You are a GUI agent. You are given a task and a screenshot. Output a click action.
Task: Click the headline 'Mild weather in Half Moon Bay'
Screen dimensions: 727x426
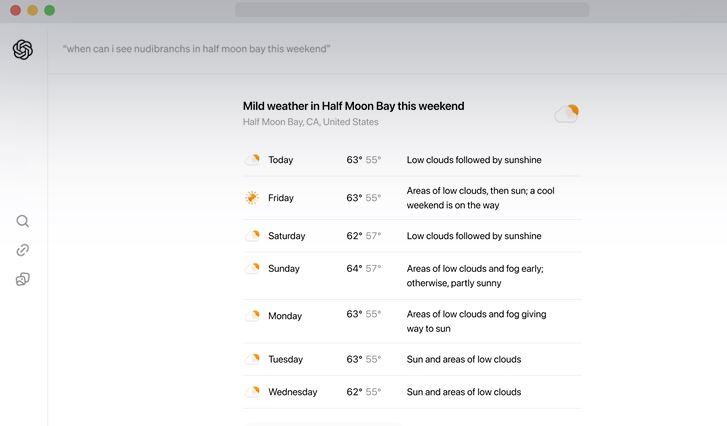click(x=353, y=106)
